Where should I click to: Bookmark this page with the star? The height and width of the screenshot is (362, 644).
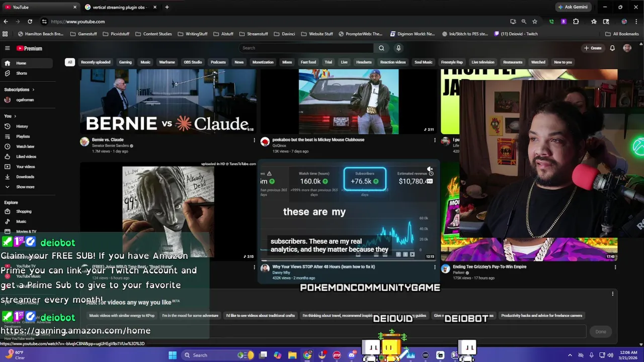(534, 22)
